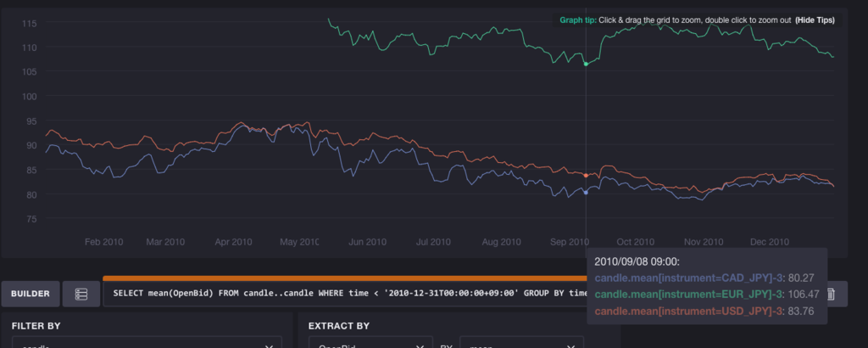The height and width of the screenshot is (348, 868).
Task: Click the 115 y-axis value
Action: click(x=29, y=23)
